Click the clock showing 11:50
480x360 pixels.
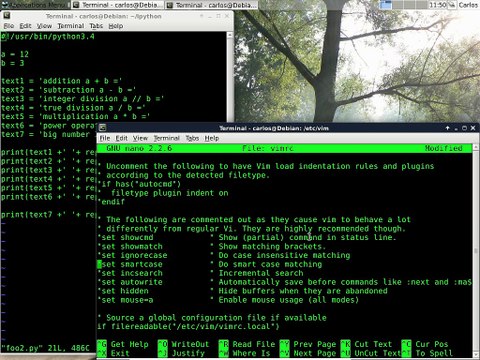pos(437,5)
